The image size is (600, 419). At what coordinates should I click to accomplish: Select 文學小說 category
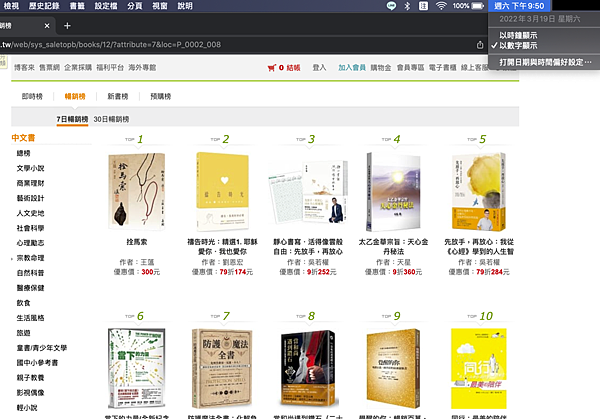click(x=30, y=168)
